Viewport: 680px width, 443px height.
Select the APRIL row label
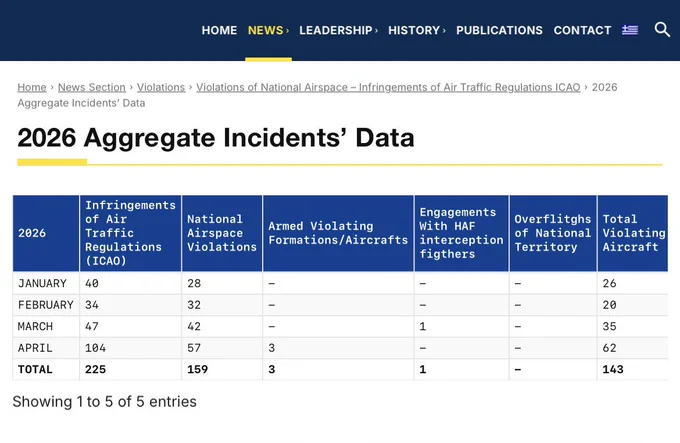[35, 348]
